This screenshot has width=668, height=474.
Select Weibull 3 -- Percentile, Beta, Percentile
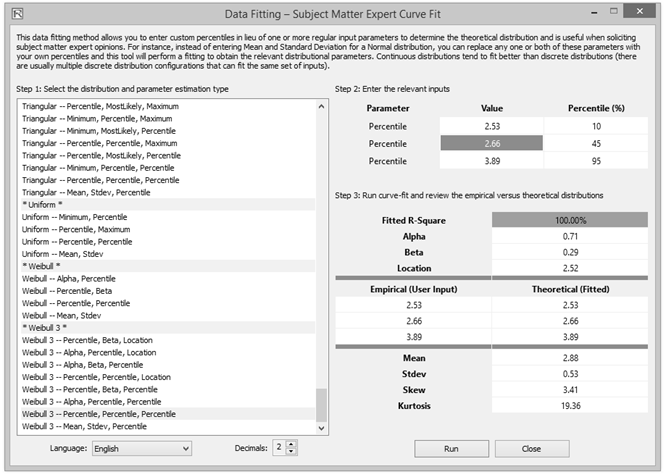pos(168,390)
